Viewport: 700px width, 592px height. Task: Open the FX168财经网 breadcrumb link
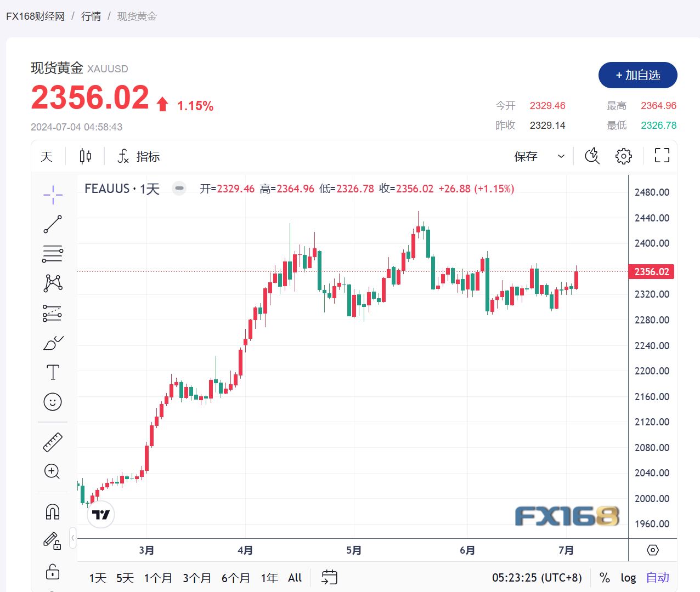pyautogui.click(x=35, y=16)
